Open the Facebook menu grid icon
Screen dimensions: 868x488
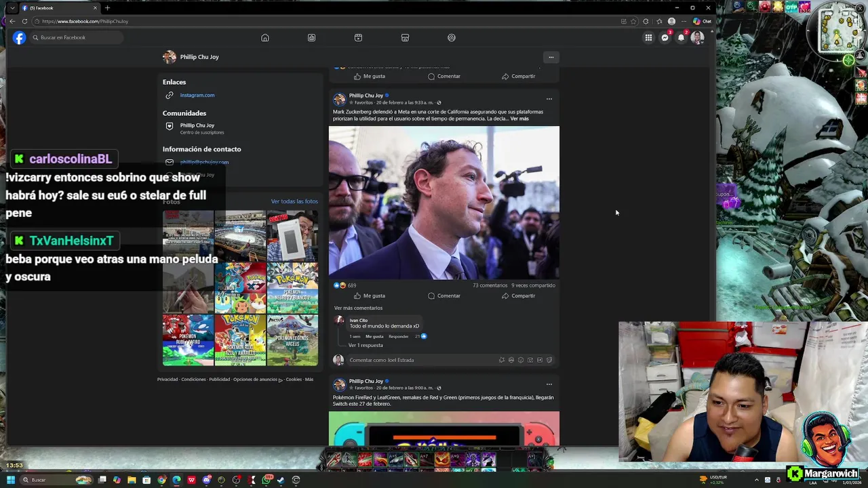(x=648, y=37)
